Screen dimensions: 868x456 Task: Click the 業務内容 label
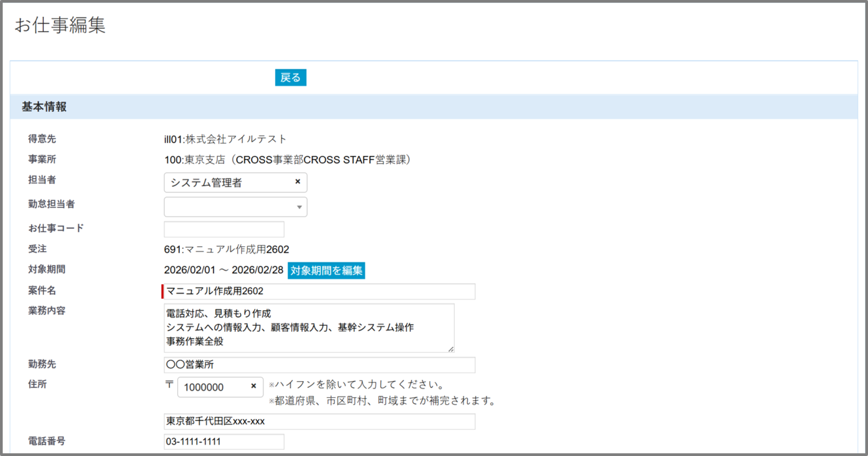46,311
